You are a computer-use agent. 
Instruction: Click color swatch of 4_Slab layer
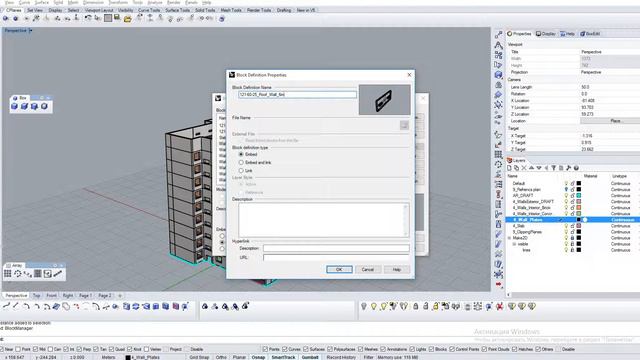(578, 226)
